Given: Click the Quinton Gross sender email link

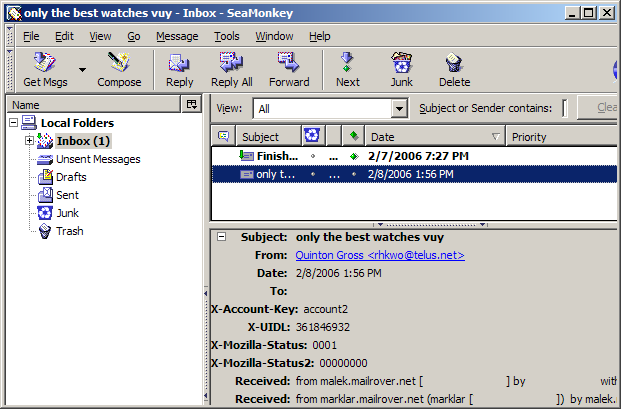Looking at the screenshot, I should [379, 255].
